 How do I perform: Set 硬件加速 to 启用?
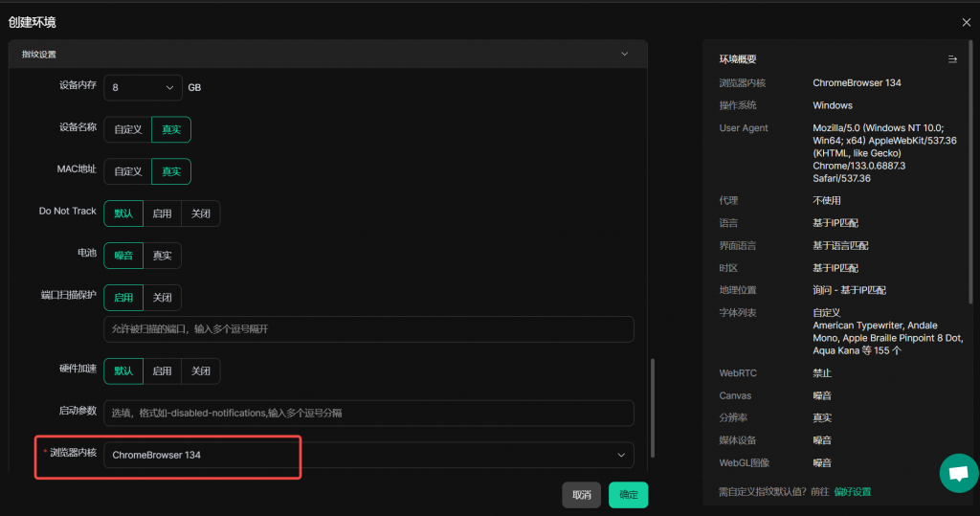[x=162, y=370]
